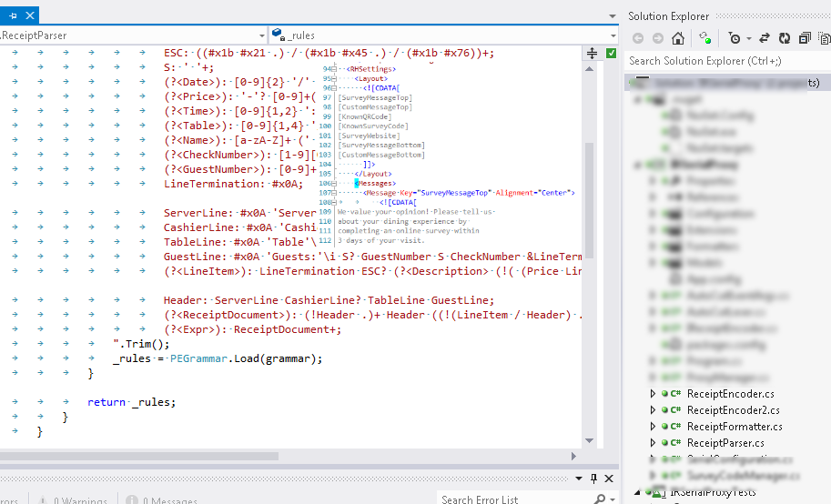
Task: Toggle auto-hide pin on Error List panel
Action: pos(593,479)
